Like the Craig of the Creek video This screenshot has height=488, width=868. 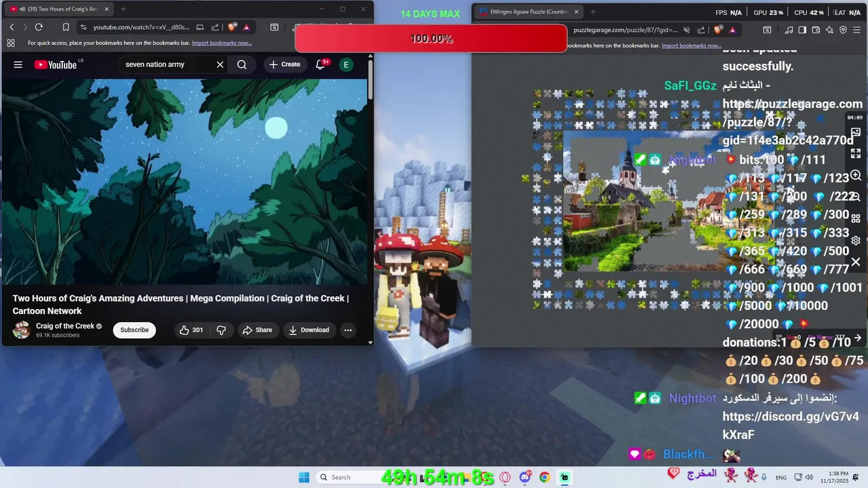tap(191, 330)
